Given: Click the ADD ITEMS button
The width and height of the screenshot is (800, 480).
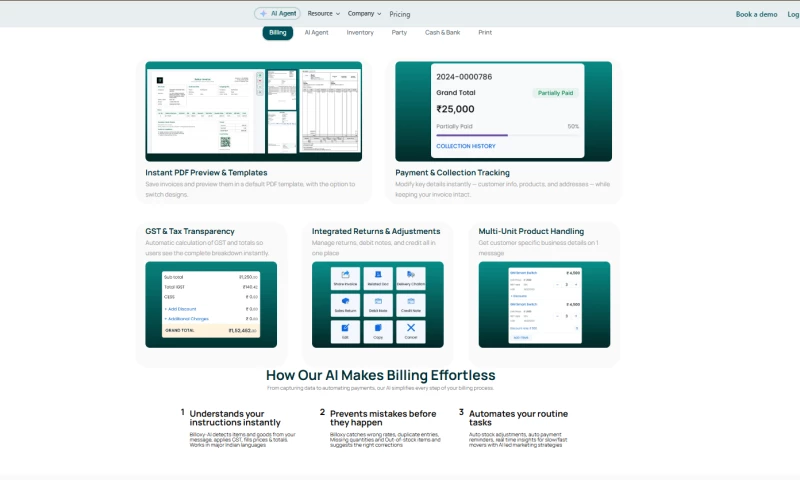Looking at the screenshot, I should (x=521, y=338).
